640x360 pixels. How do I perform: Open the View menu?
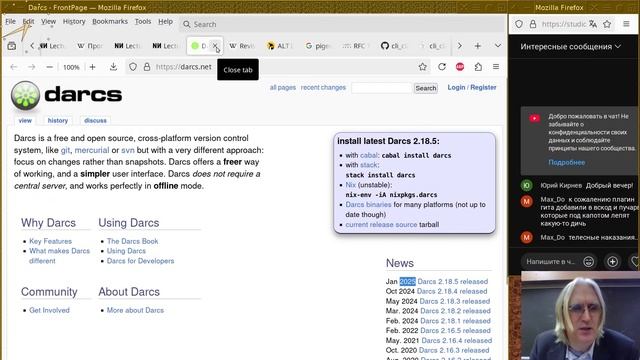[x=48, y=22]
